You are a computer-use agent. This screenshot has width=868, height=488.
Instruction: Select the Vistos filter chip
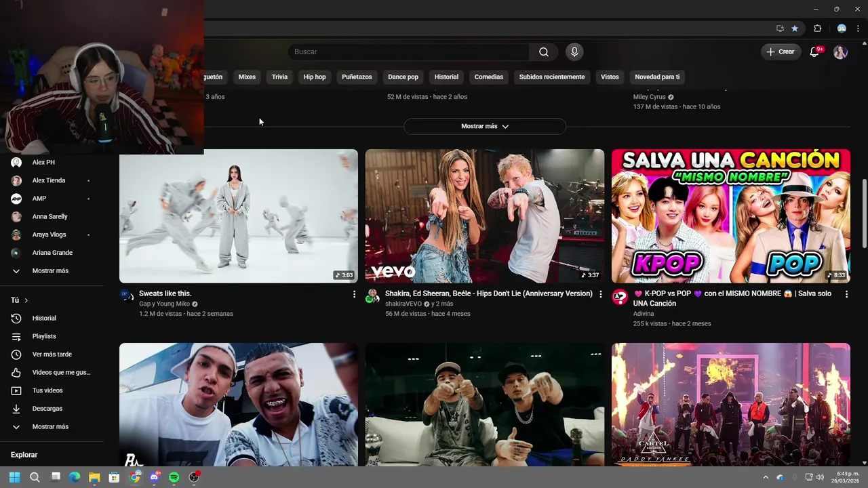[x=610, y=77]
